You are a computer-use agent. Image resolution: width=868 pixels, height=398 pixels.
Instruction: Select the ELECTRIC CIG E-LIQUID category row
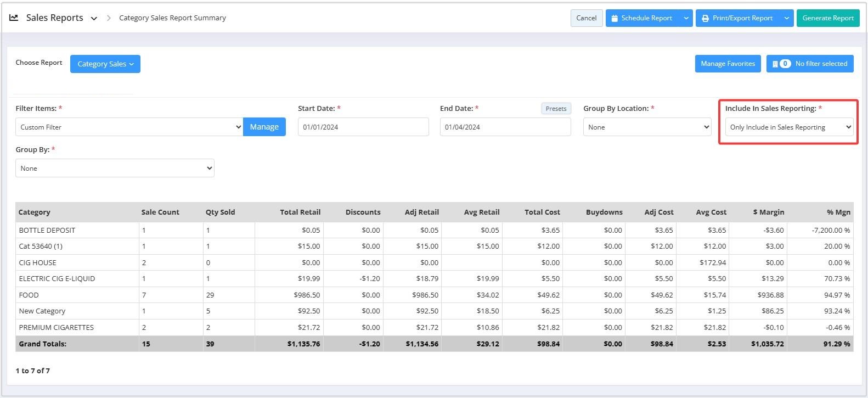(435, 278)
